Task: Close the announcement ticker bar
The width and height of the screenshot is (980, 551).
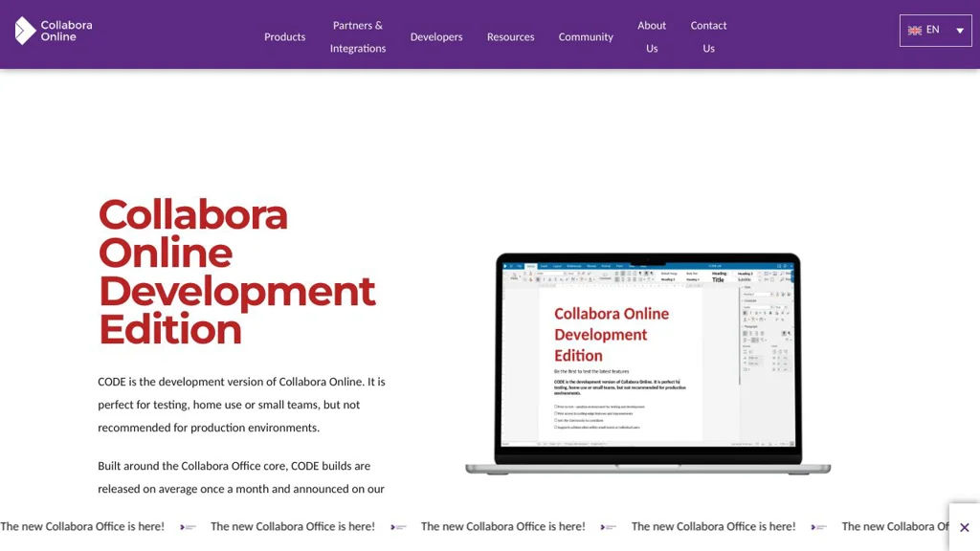Action: (x=965, y=527)
